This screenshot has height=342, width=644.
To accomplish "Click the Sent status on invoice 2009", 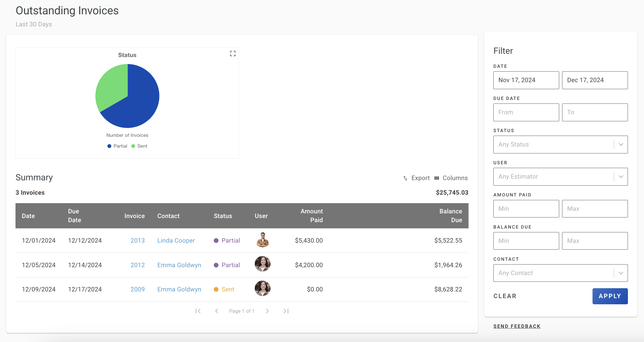I will [x=224, y=289].
